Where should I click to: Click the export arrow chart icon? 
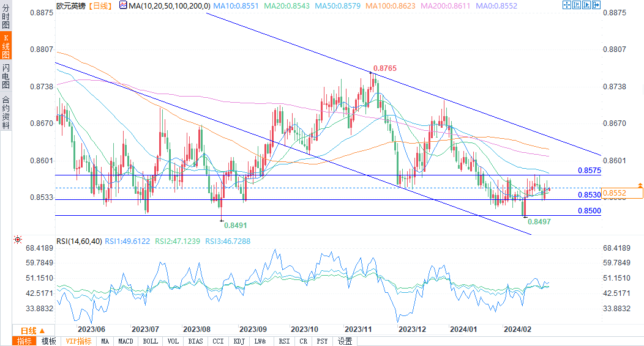point(596,5)
